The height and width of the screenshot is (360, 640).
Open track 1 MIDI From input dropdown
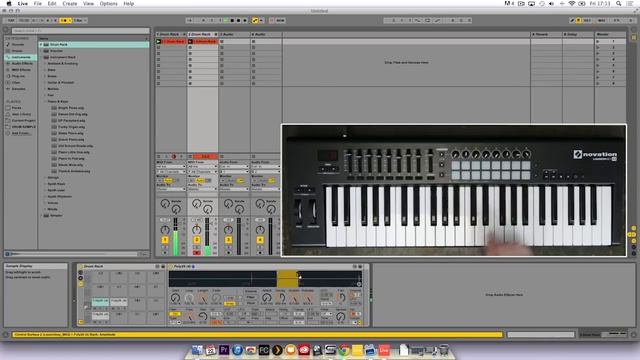coord(171,167)
